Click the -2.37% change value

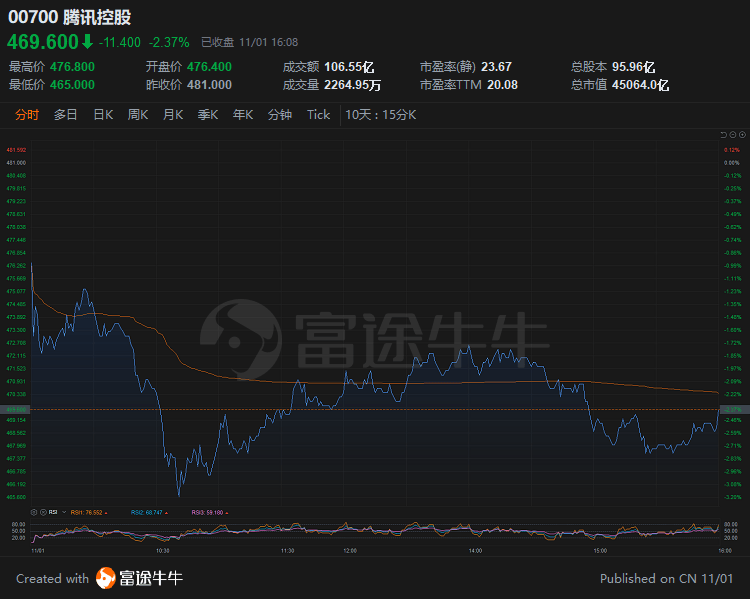[x=169, y=43]
